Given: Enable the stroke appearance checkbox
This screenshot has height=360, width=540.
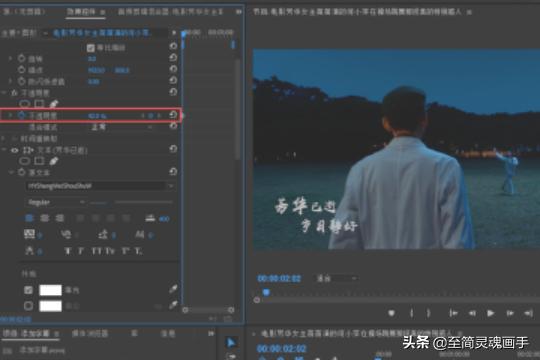Looking at the screenshot, I should coord(29,306).
